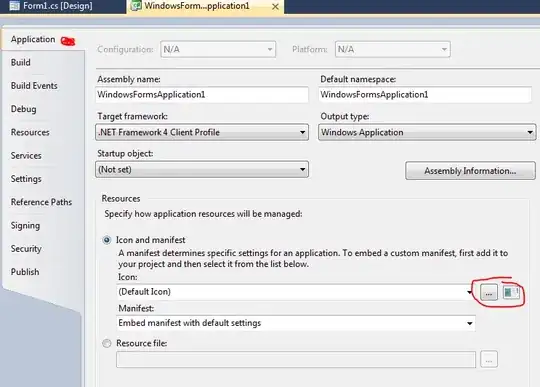
Task: Select the Icon and manifest radio button
Action: point(107,240)
